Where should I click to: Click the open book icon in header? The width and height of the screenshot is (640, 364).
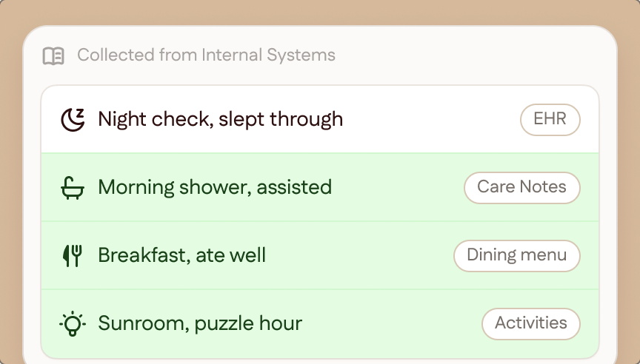53,55
